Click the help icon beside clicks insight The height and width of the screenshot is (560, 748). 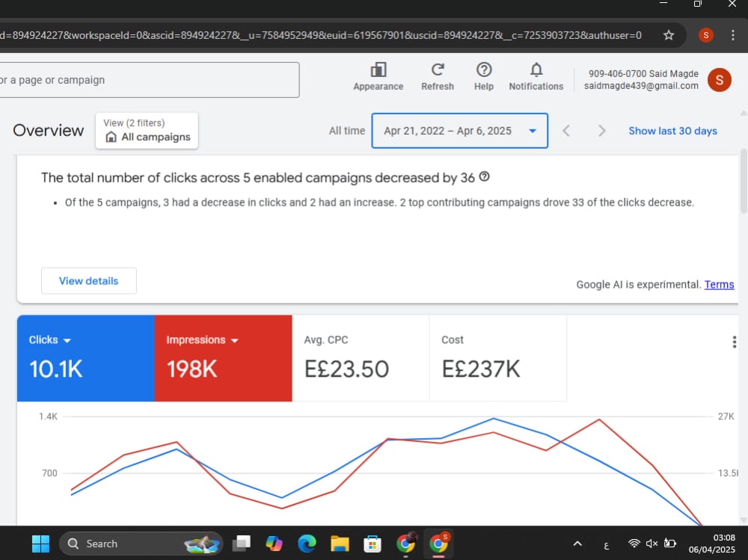(x=484, y=177)
